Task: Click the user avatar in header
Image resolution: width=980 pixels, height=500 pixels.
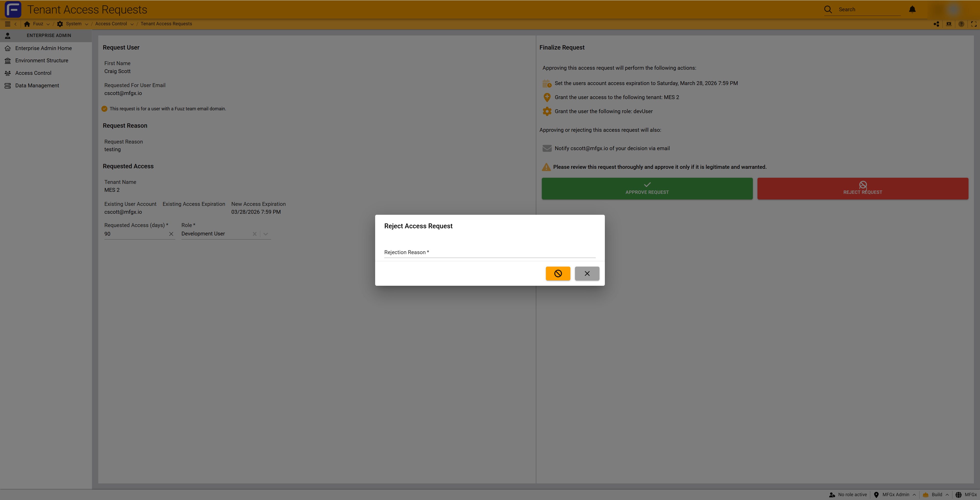Action: point(953,9)
